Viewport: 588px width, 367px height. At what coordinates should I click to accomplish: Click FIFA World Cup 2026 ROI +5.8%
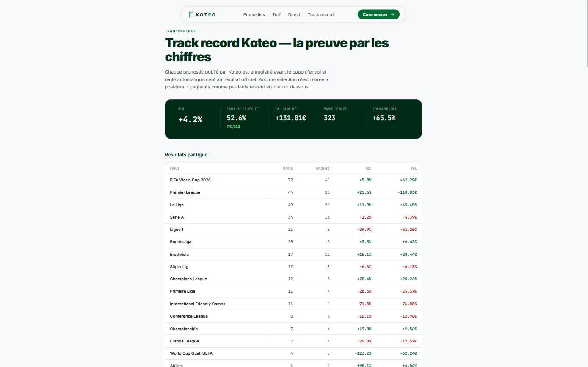[x=365, y=180]
